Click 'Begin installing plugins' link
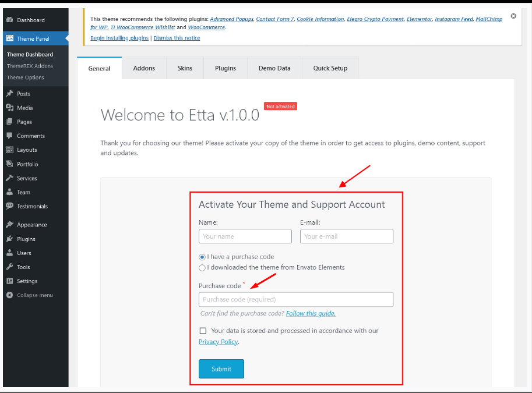The height and width of the screenshot is (393, 532). coord(119,38)
